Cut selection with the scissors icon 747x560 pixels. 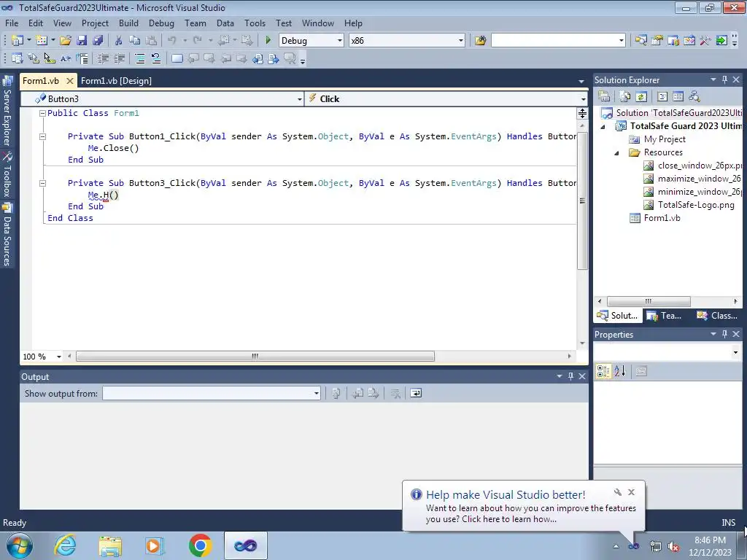coord(119,41)
